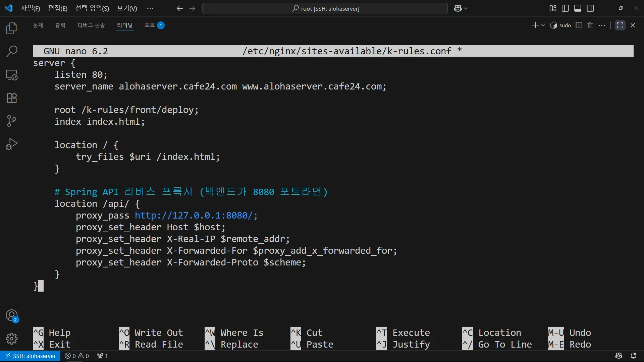Expand new terminal launch profile dropdown
The image size is (644, 362).
(543, 25)
